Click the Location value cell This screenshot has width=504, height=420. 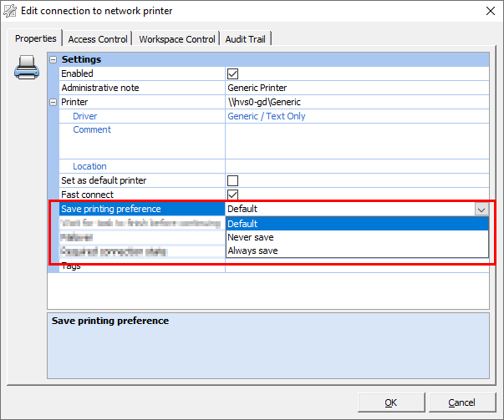pyautogui.click(x=357, y=166)
